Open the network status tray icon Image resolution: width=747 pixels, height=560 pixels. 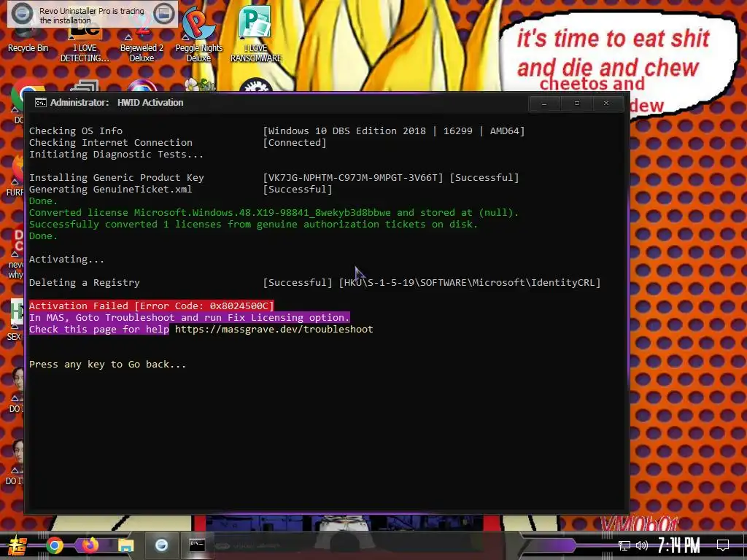pyautogui.click(x=624, y=545)
